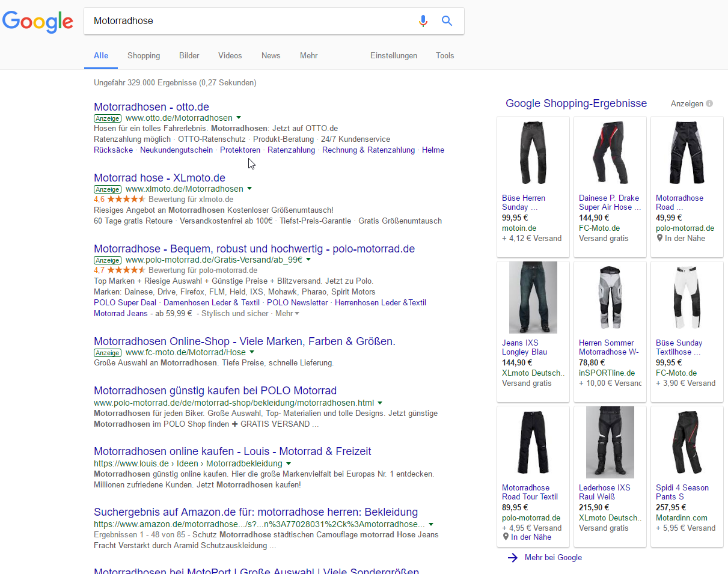This screenshot has height=574, width=728.
Task: Open Google Shopping-Ergebnisse heading
Action: 576,103
